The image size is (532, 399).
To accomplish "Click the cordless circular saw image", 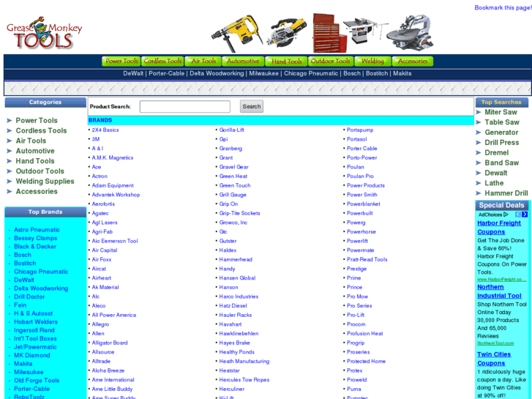I will pyautogui.click(x=287, y=34).
